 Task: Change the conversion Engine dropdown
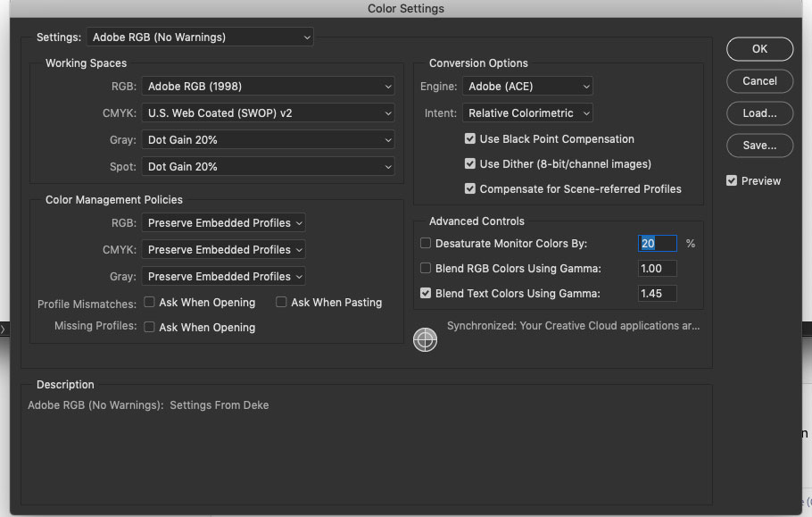pyautogui.click(x=527, y=87)
